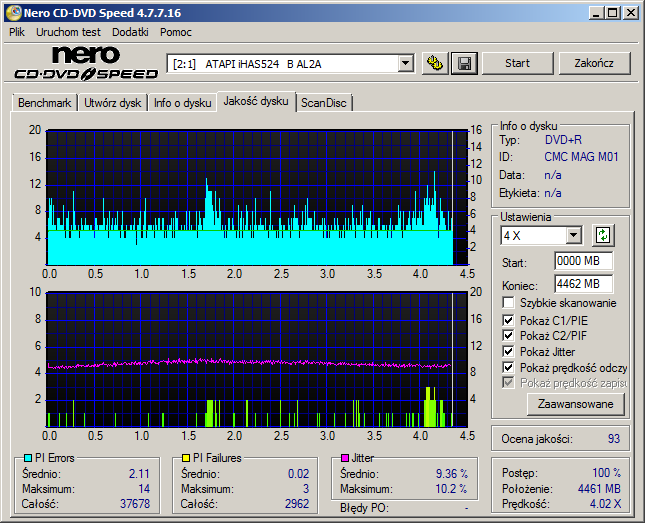Uncheck Pokaż C2/PIF checkbox
The image size is (645, 523).
click(508, 335)
